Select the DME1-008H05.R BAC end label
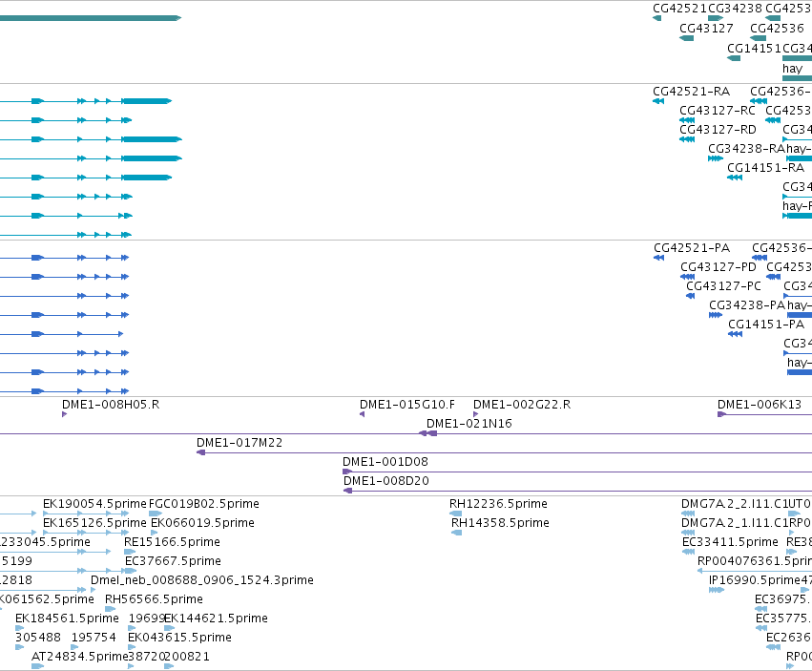This screenshot has width=812, height=671. point(111,405)
